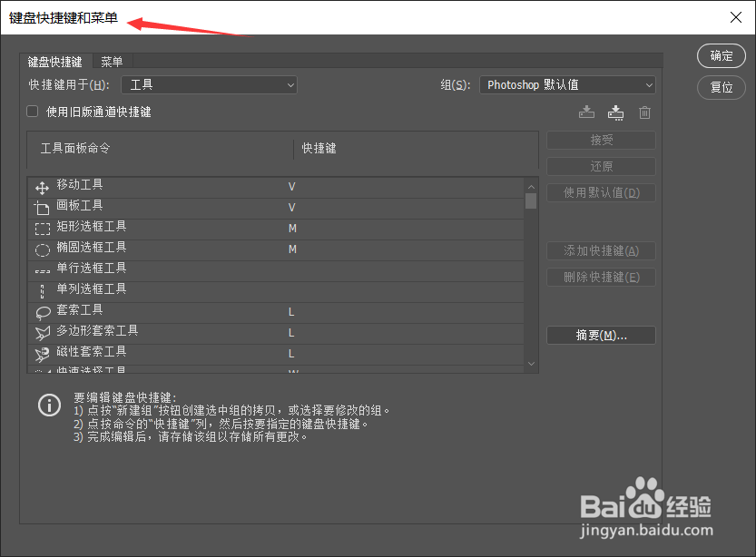The height and width of the screenshot is (557, 756).
Task: Select the 矩形选框工具 row text
Action: coord(92,226)
